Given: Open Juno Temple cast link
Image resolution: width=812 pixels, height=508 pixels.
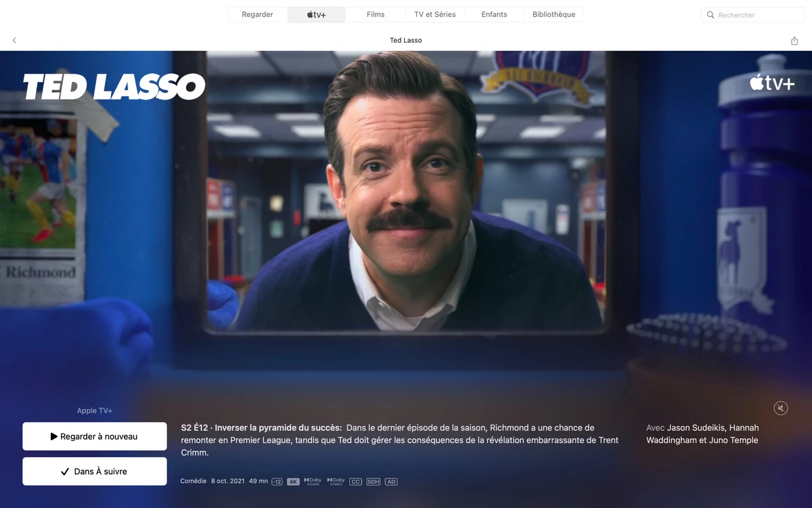Looking at the screenshot, I should pos(732,440).
